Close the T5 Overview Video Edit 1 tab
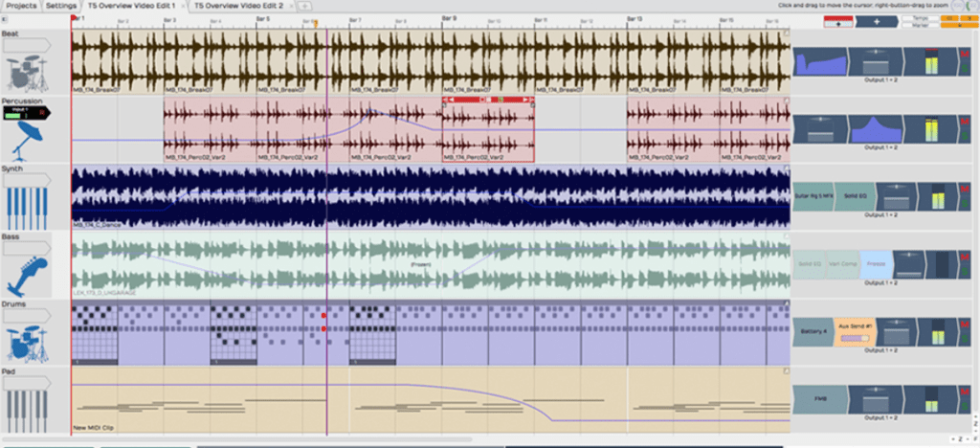This screenshot has width=980, height=448. (x=183, y=6)
